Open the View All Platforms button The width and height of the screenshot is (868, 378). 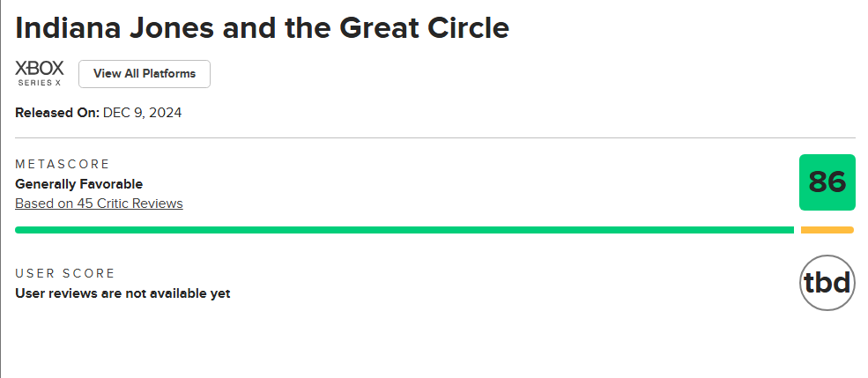(x=145, y=74)
